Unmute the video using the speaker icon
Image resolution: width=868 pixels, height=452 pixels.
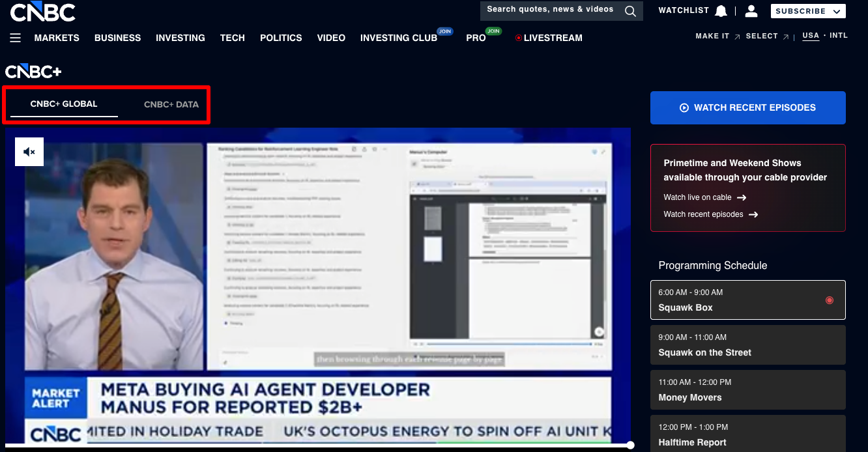coord(29,151)
